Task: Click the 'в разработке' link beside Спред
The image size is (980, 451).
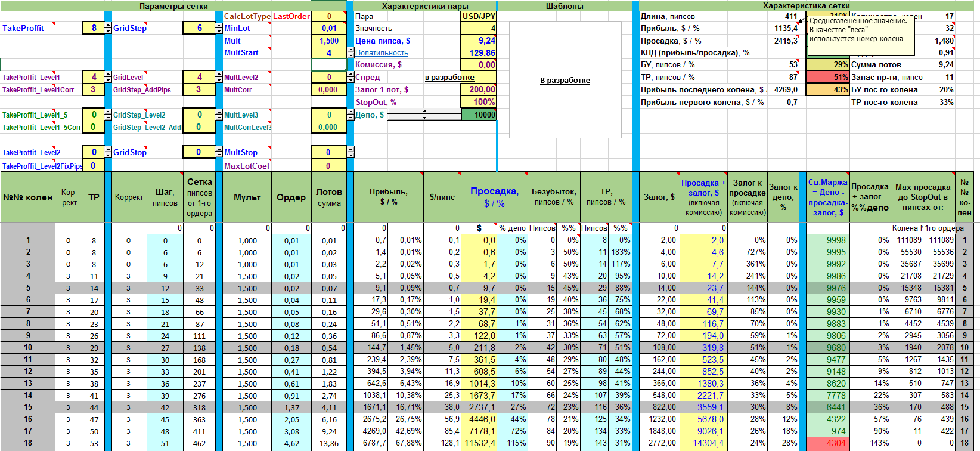Action: tap(449, 77)
